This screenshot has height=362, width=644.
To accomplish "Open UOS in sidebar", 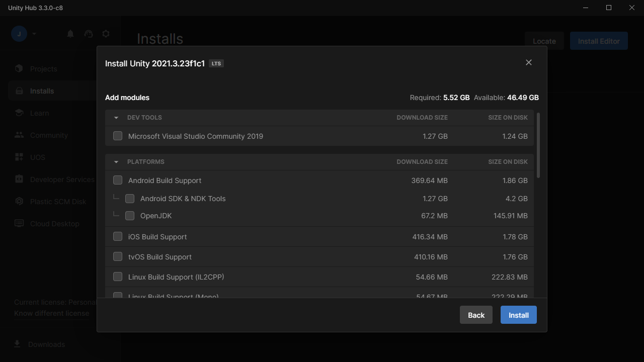I will point(38,157).
